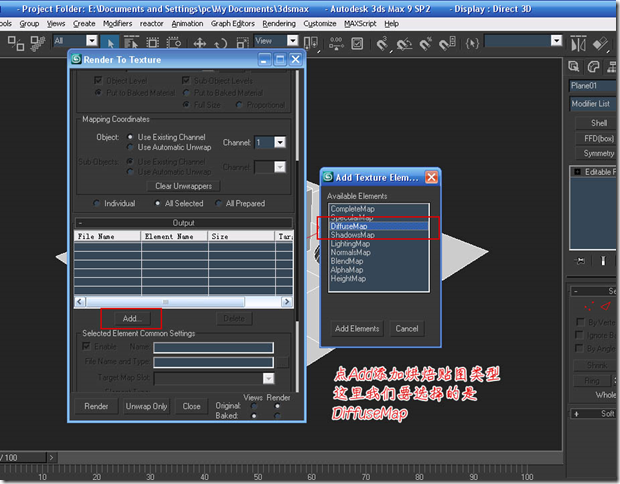Image resolution: width=620 pixels, height=484 pixels.
Task: Choose Rectangular Selection Region tool
Action: coord(153,42)
